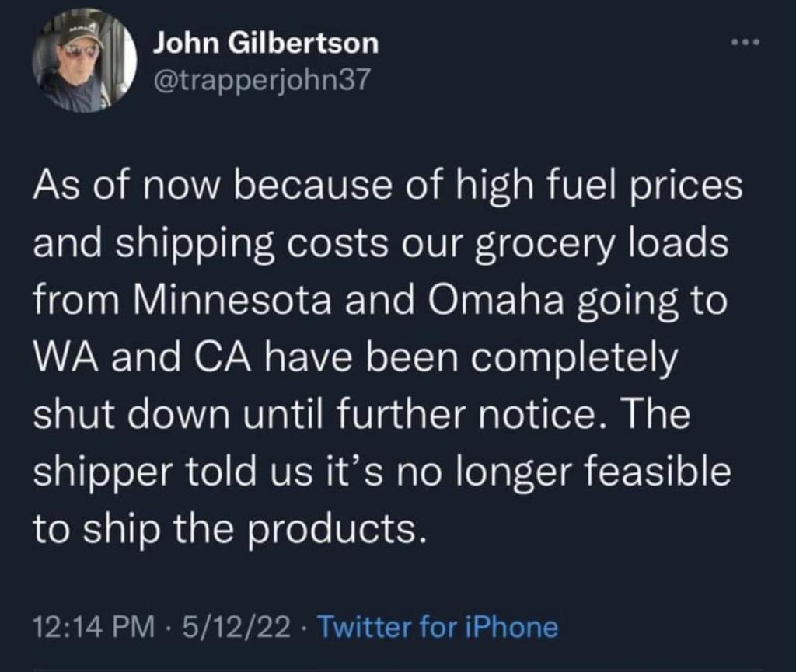Open the Twitter for iPhone source link
Viewport: 796px width, 672px height.
tap(438, 626)
